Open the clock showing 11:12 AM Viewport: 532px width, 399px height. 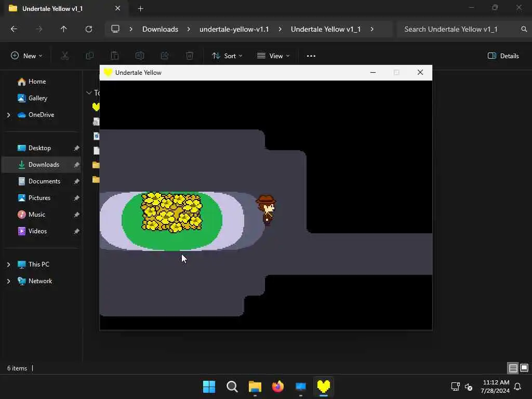pyautogui.click(x=495, y=387)
